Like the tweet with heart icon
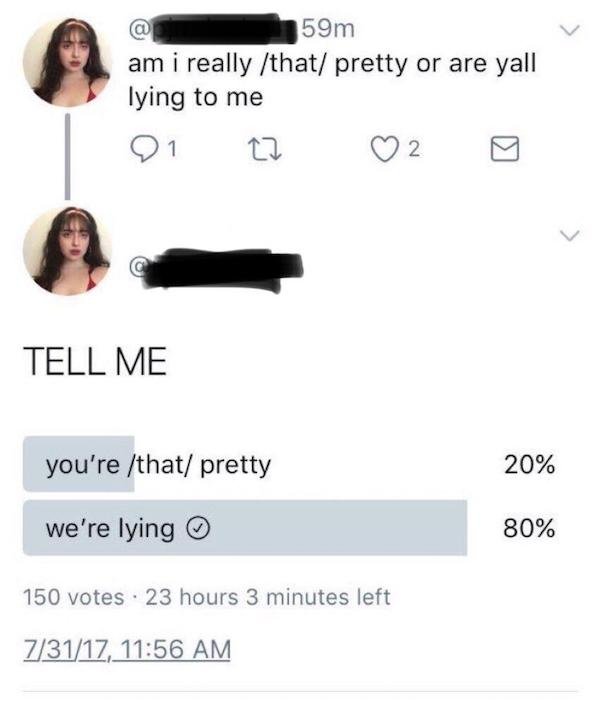 coord(383,149)
